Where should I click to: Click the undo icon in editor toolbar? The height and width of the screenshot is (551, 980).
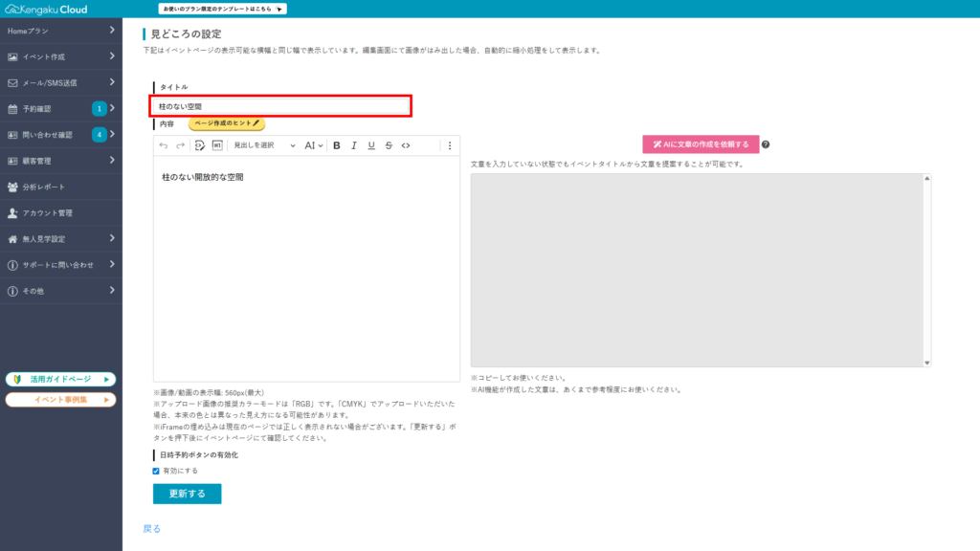(x=164, y=145)
